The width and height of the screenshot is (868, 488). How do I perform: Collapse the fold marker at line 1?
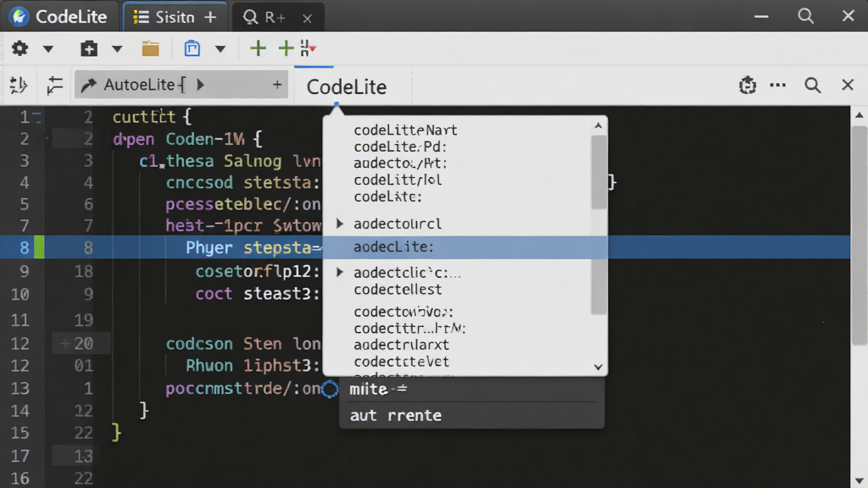[36, 117]
